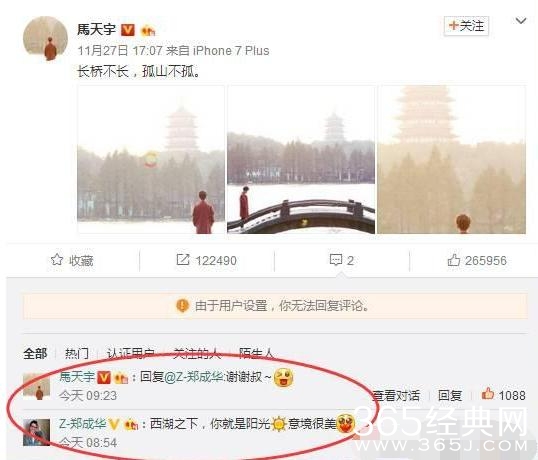538x460 pixels.
Task: Click 馬天宇's profile avatar at top
Action: point(45,38)
